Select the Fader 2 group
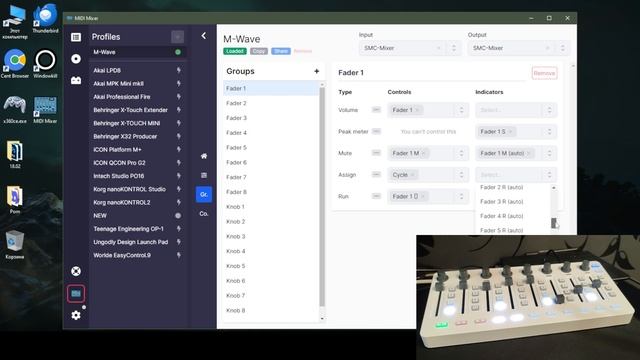Viewport: 640px width, 360px height. tap(271, 103)
